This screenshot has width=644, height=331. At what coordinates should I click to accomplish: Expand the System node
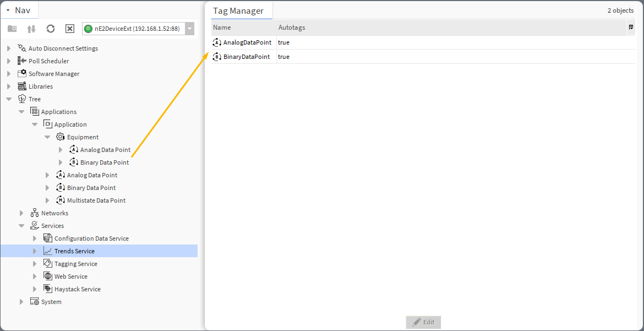(x=21, y=302)
